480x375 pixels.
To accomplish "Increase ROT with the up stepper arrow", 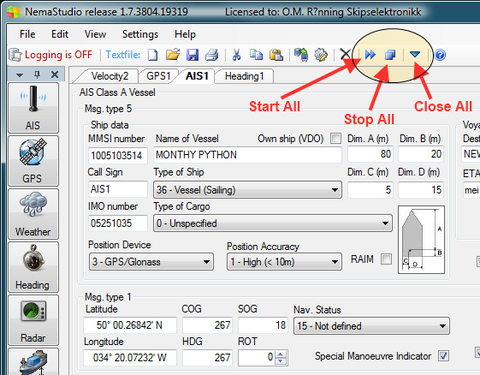I will [x=281, y=354].
